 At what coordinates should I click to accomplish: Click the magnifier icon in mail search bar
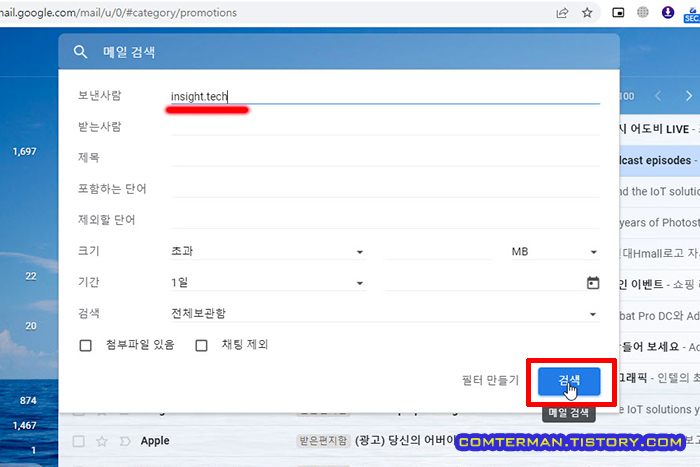pos(80,52)
